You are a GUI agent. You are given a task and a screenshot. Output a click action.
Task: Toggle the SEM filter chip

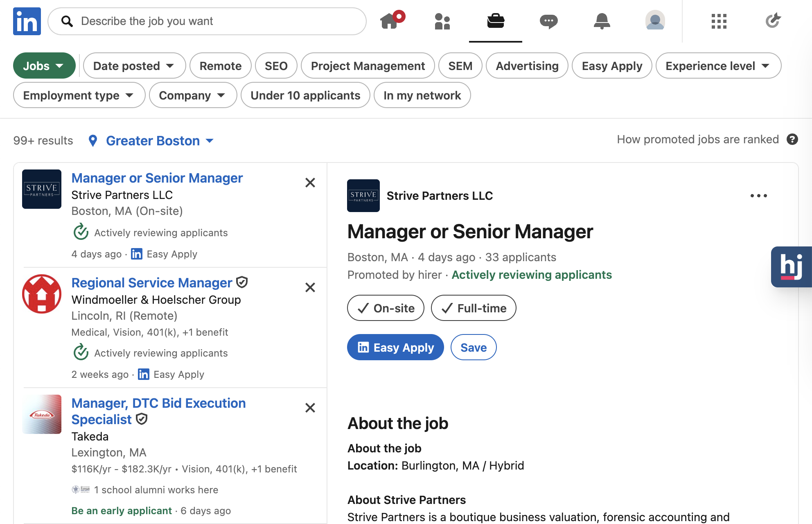(x=460, y=65)
